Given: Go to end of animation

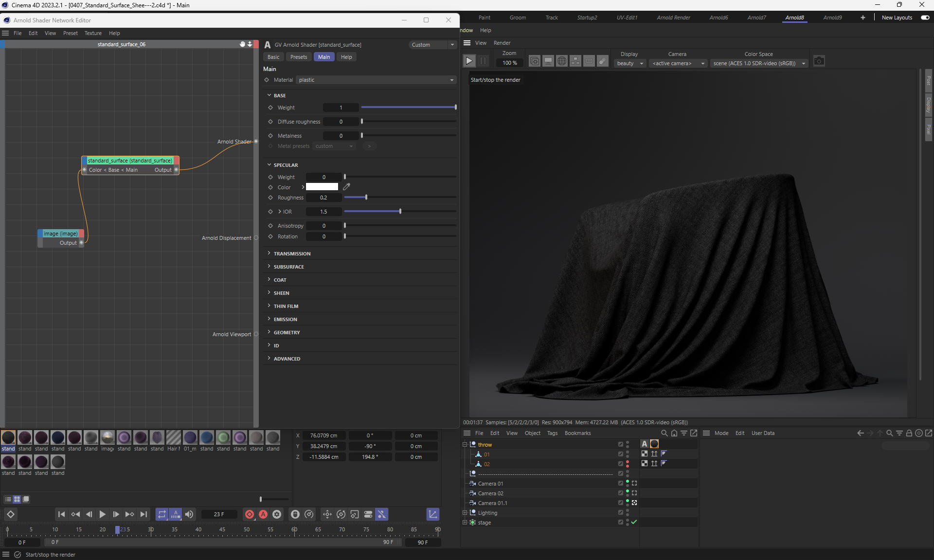Looking at the screenshot, I should pyautogui.click(x=144, y=514).
